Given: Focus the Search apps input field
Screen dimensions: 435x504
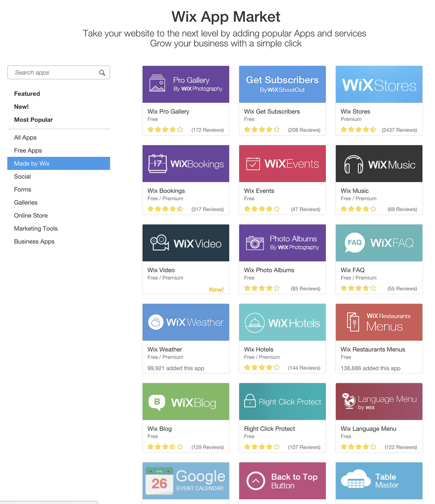Looking at the screenshot, I should (59, 72).
